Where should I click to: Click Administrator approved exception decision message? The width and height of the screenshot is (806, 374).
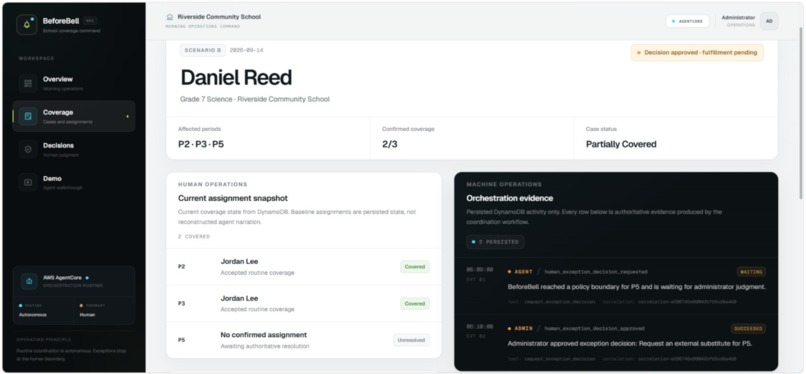coord(630,344)
